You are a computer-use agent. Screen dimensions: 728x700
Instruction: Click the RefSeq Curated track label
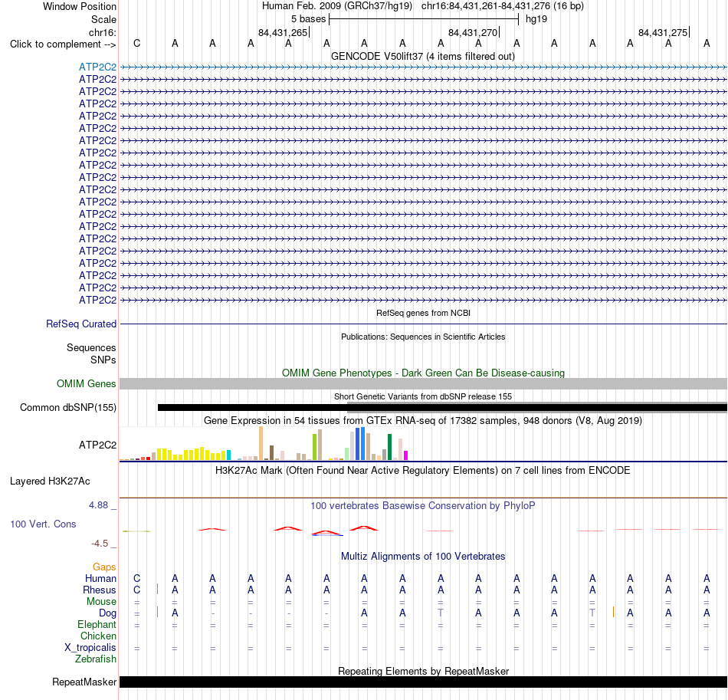coord(81,324)
